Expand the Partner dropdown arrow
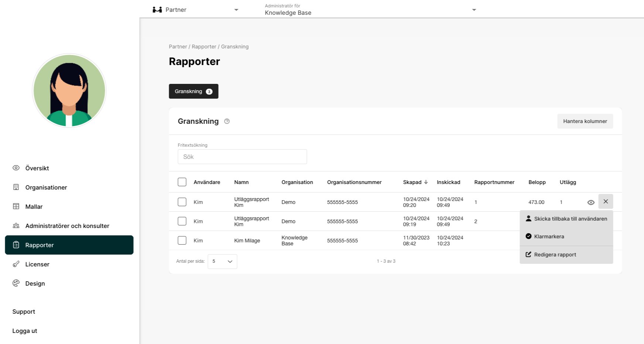 pos(236,10)
